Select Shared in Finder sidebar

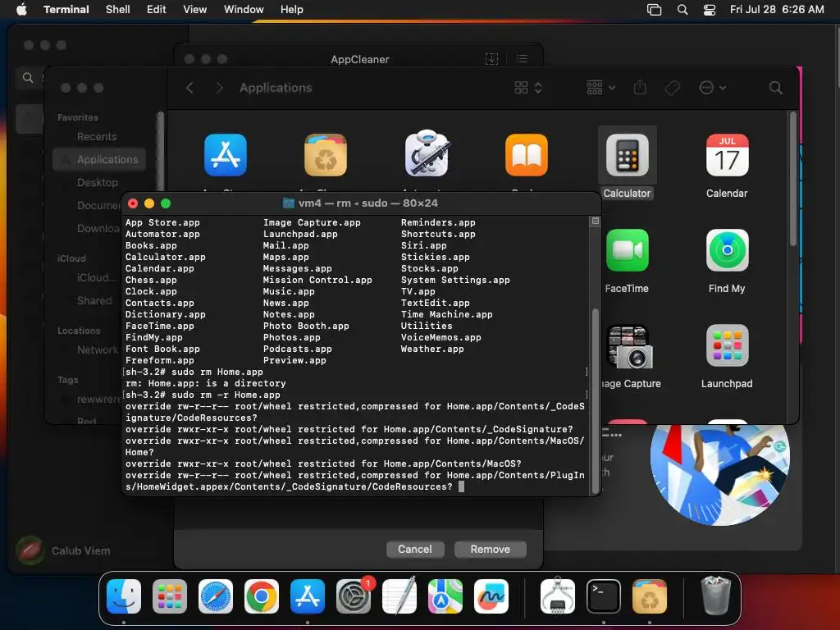94,300
